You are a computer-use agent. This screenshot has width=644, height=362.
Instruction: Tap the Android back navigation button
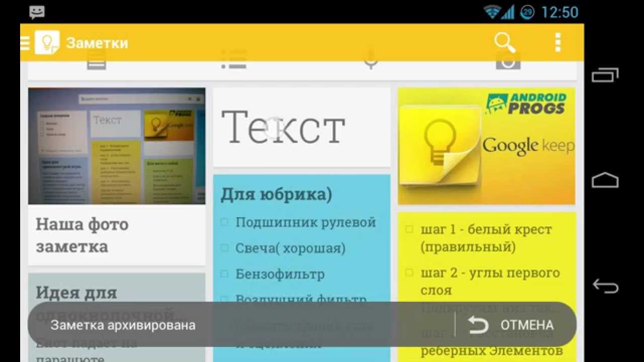coord(605,286)
